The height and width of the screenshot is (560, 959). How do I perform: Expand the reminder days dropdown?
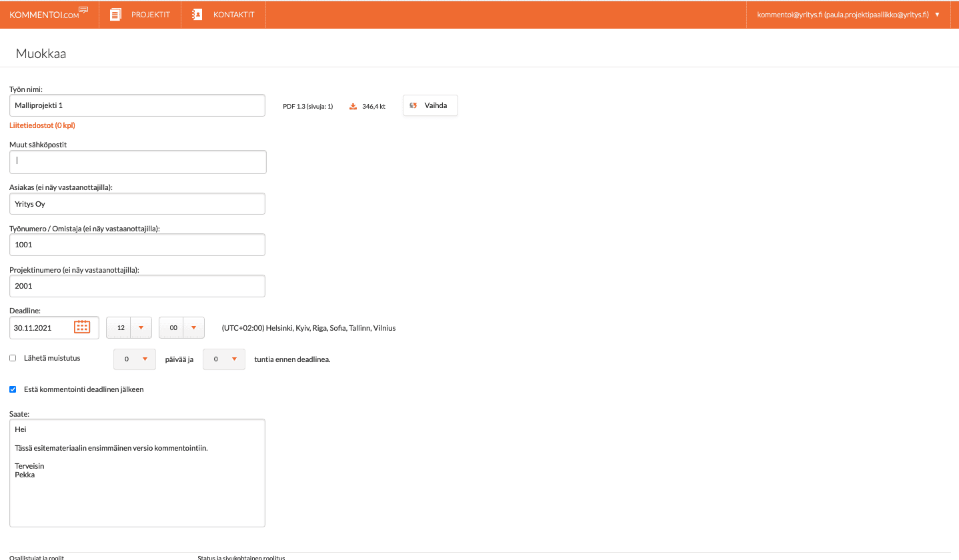point(145,359)
